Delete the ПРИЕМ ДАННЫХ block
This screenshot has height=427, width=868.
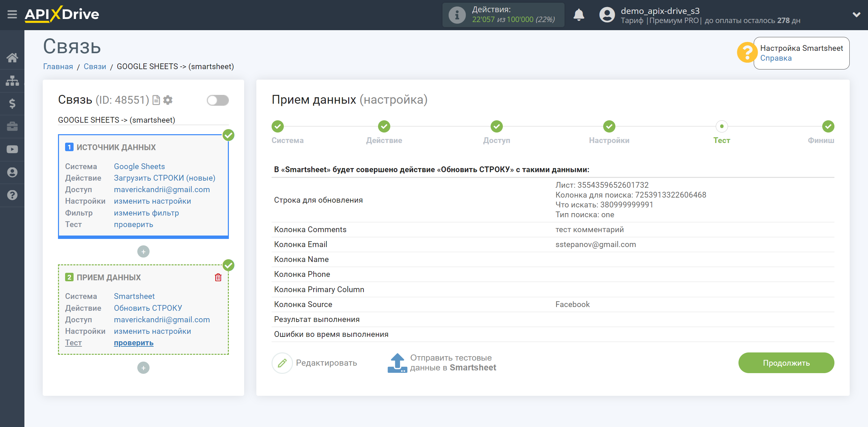[x=218, y=278]
